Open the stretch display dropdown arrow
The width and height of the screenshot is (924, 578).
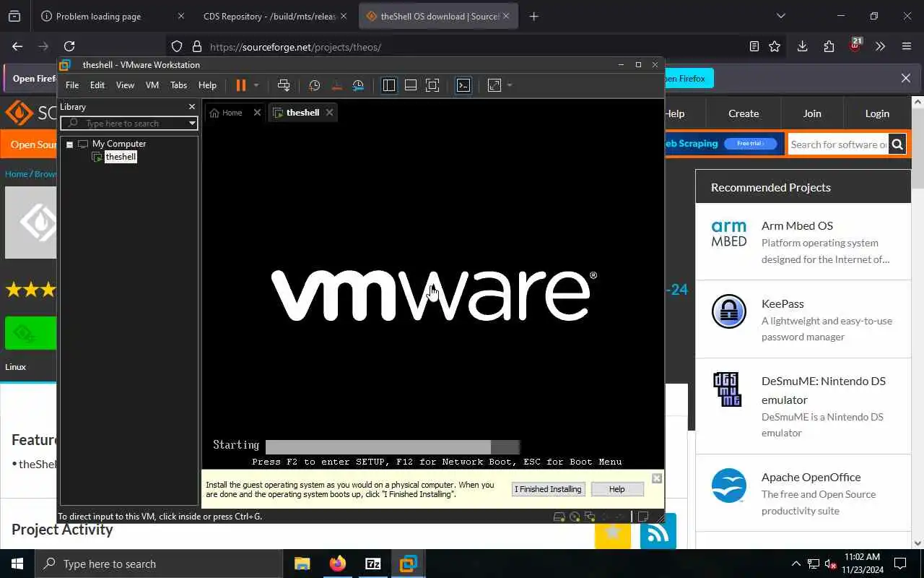point(510,85)
